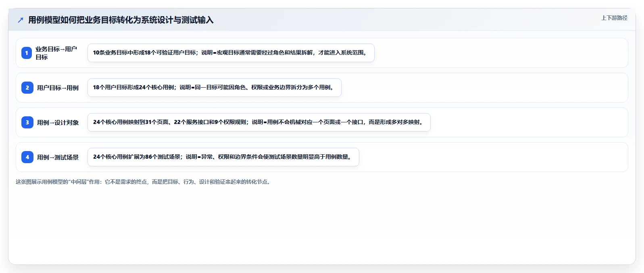Open the box starting 24个核心用例映射到31个页面
Viewport: 644px width, 273px height.
point(259,122)
